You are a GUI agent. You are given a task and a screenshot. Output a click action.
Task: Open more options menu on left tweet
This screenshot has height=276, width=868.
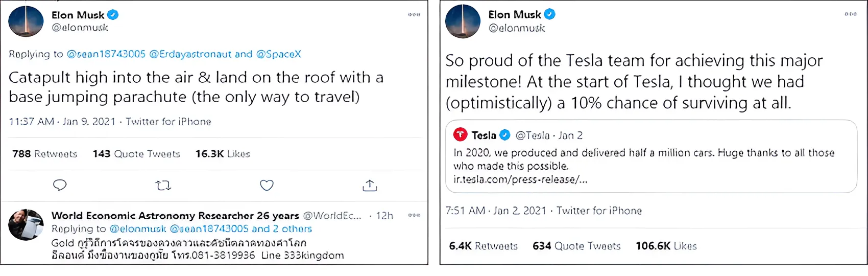pyautogui.click(x=414, y=15)
